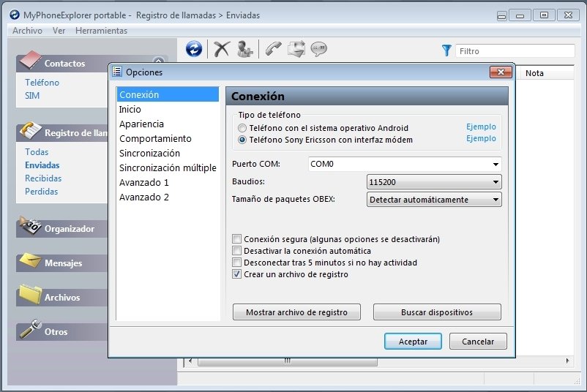Show Perdidas call log
587x392 pixels.
[x=41, y=191]
